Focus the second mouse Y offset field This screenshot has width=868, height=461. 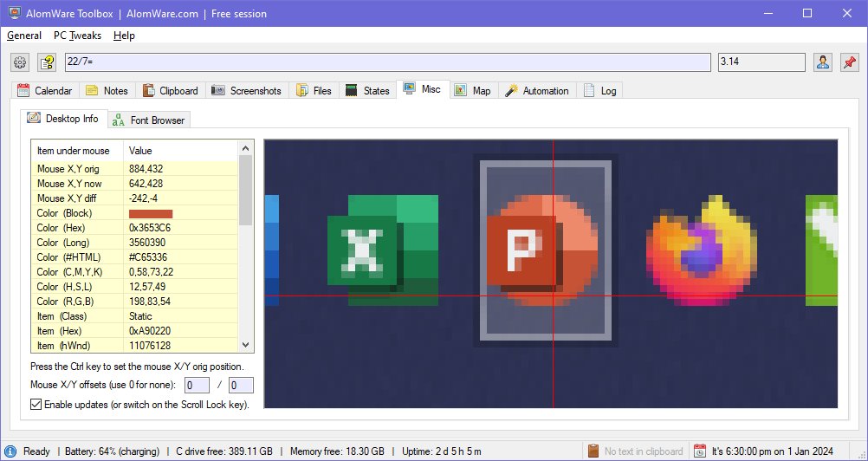[x=241, y=386]
